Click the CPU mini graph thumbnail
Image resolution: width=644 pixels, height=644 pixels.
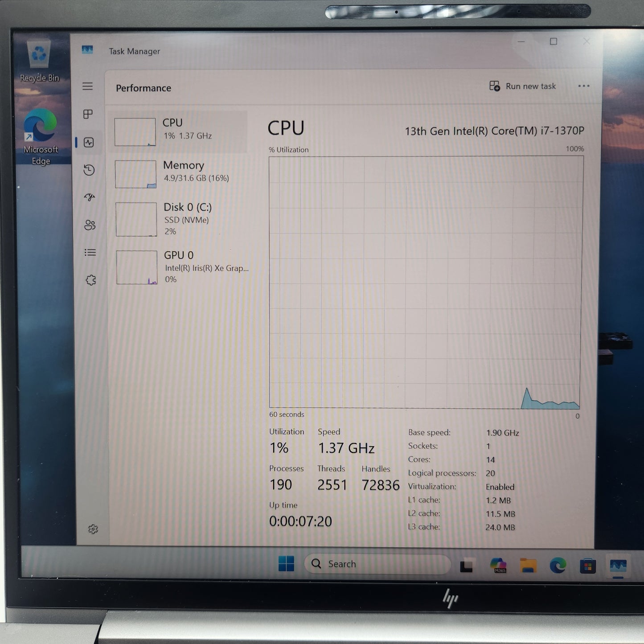pyautogui.click(x=135, y=132)
